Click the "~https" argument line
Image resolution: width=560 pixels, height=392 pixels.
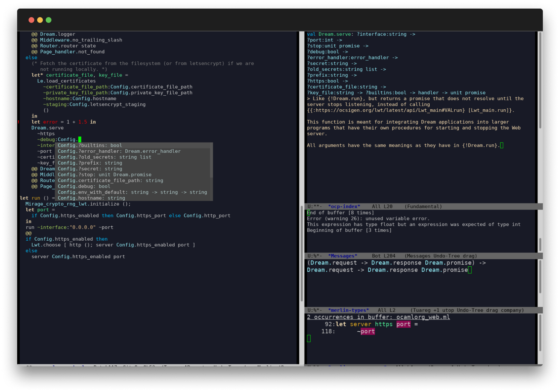(x=46, y=134)
